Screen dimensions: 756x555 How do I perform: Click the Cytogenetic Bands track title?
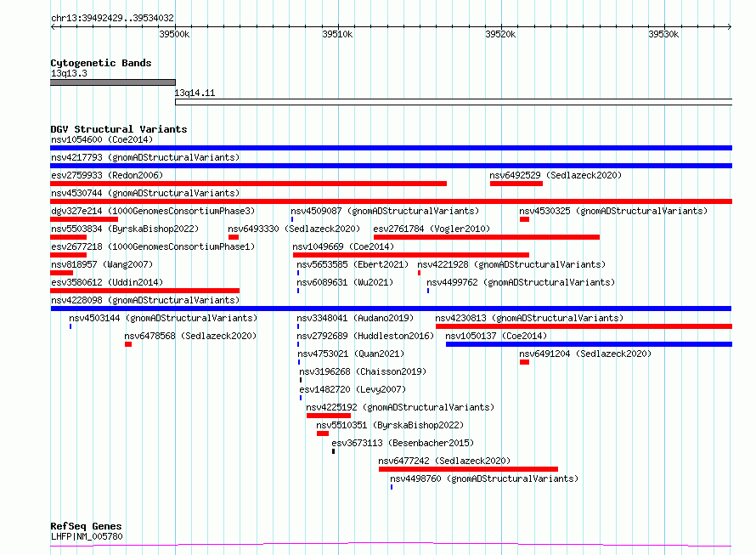tap(101, 63)
